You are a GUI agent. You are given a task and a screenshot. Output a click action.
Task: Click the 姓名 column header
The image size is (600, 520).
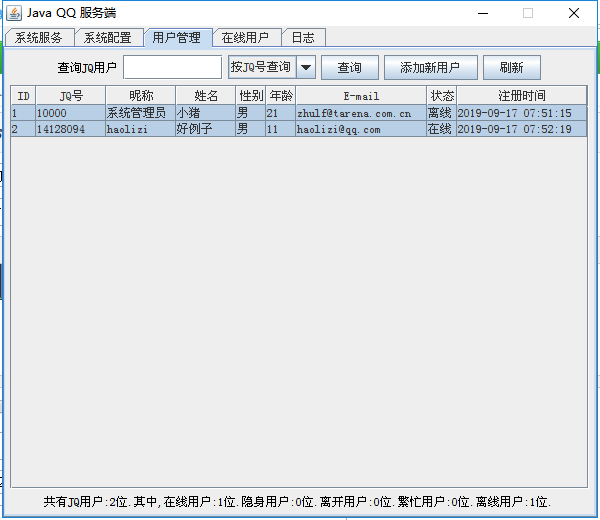coord(206,96)
